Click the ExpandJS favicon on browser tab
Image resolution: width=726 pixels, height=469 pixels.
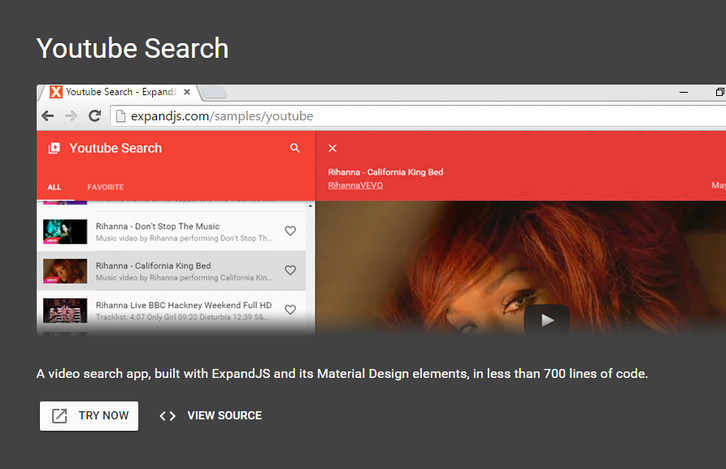coord(56,92)
